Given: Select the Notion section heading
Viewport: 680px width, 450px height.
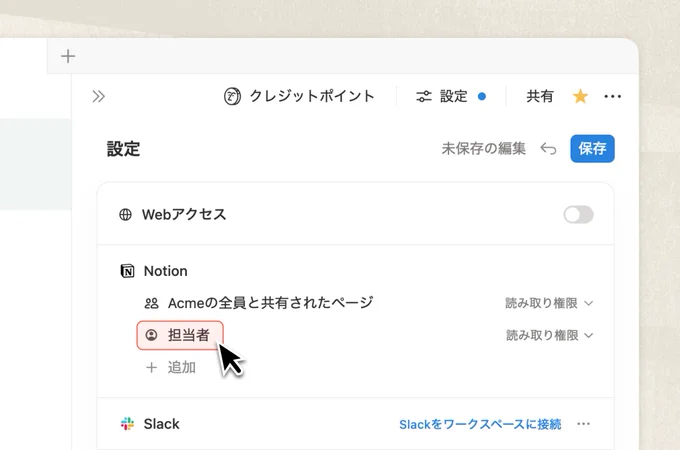Looking at the screenshot, I should [x=166, y=271].
